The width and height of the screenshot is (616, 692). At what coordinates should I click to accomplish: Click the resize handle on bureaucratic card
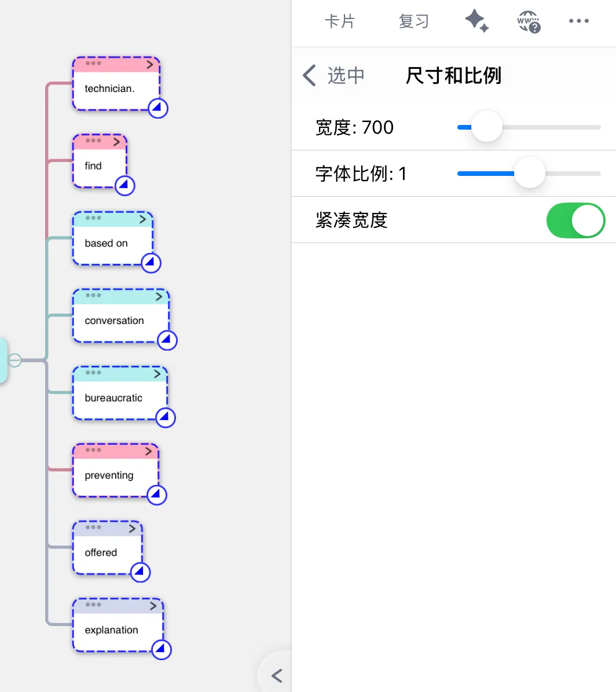166,418
